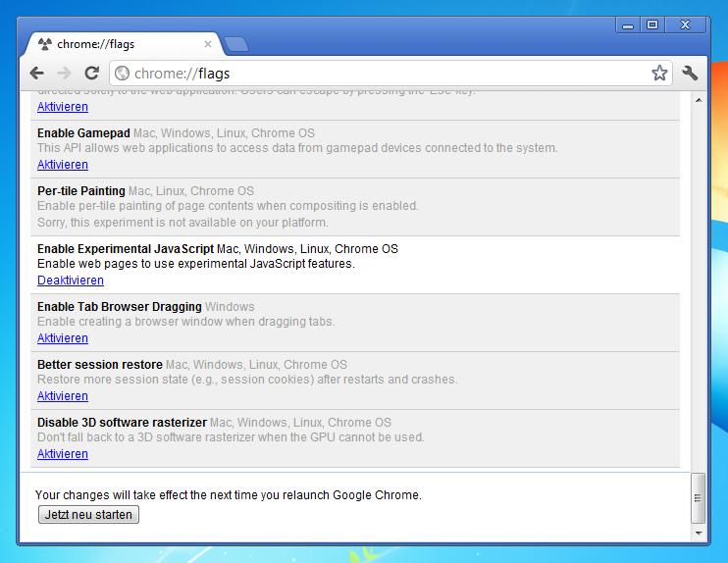
Task: Click the Enable Experimental JavaScript heading
Action: 126,249
